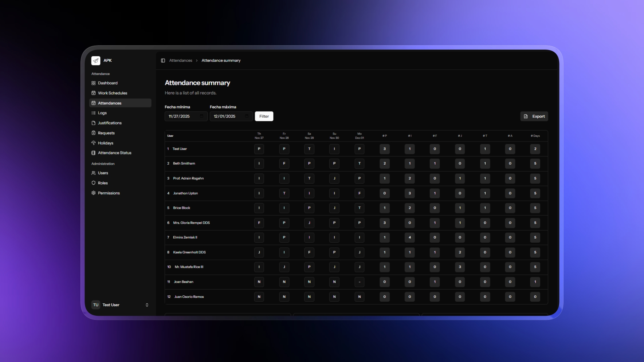Viewport: 644px width, 362px height.
Task: Open Work Schedules via its calendar icon
Action: click(x=94, y=93)
